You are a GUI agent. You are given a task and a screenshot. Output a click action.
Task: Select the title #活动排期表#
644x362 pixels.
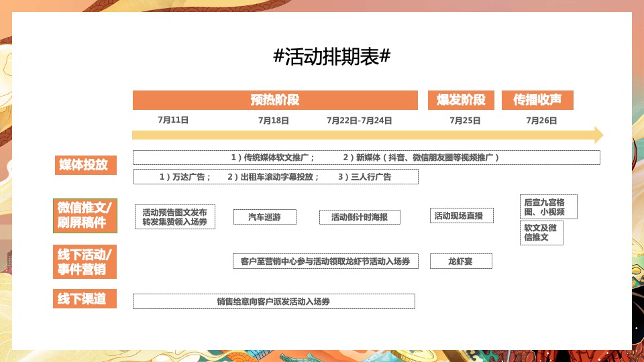(332, 56)
